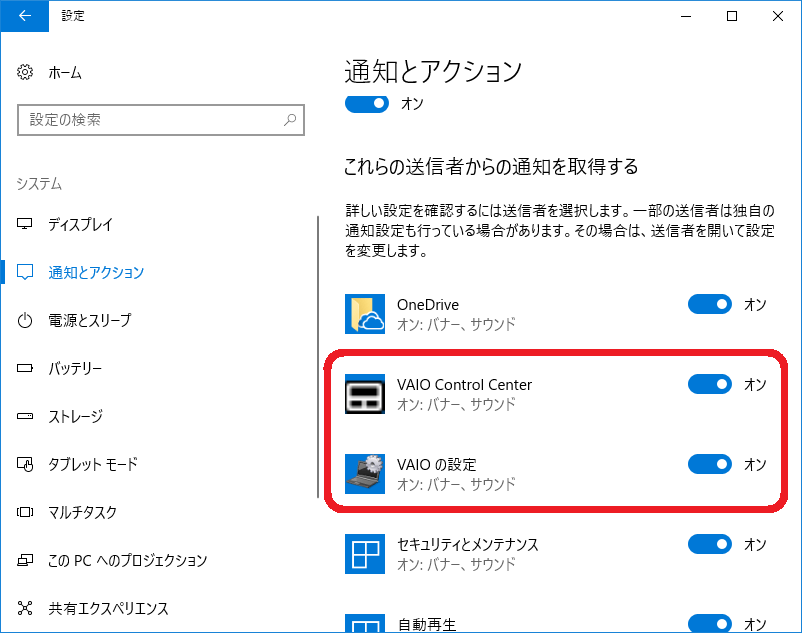Toggle セキュリティとメンテナンス notifications switch
This screenshot has height=633, width=802.
coord(710,544)
